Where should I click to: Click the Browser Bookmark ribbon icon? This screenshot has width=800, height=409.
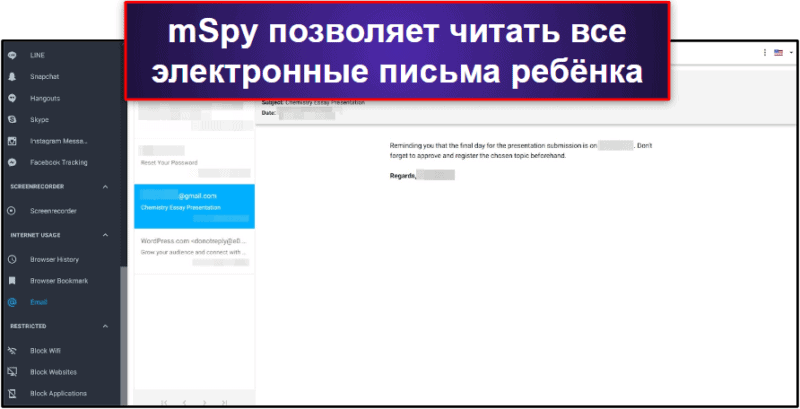pyautogui.click(x=12, y=281)
